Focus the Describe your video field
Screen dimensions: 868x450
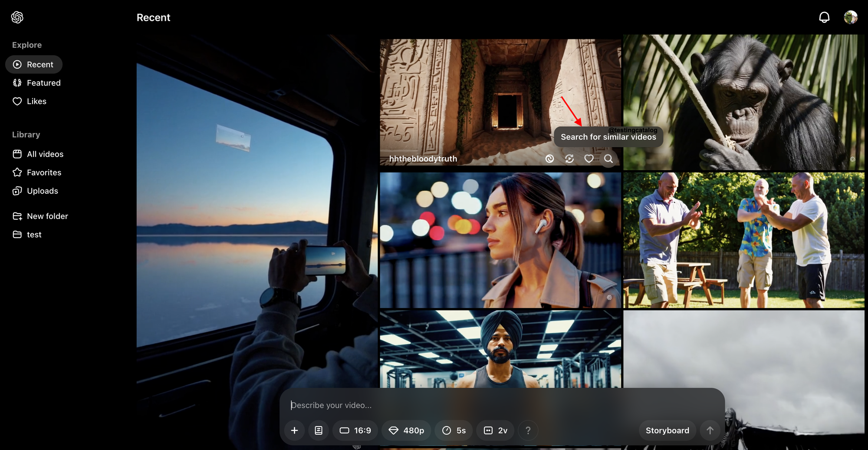pyautogui.click(x=502, y=405)
